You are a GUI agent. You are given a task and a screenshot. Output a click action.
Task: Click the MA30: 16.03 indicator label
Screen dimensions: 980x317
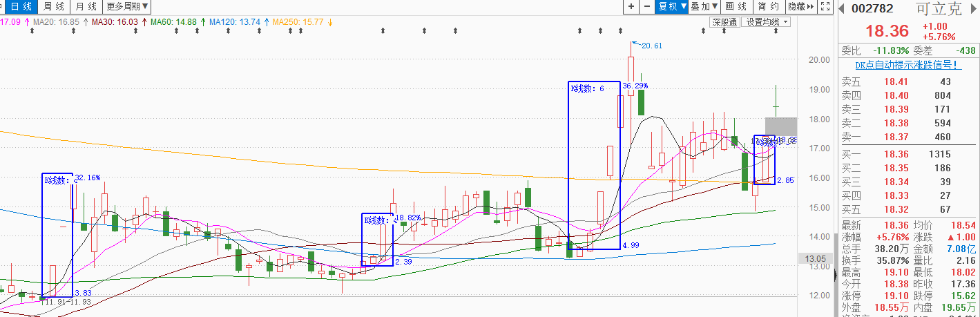coord(115,22)
